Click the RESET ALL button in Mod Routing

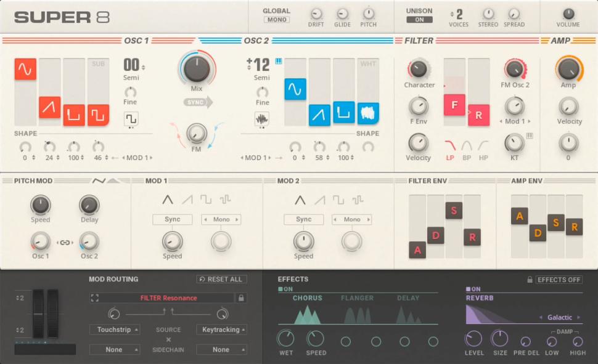[221, 279]
